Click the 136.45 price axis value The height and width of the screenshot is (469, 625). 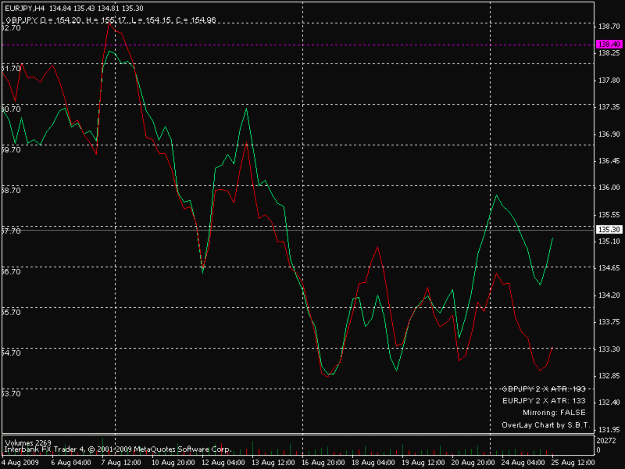point(609,161)
